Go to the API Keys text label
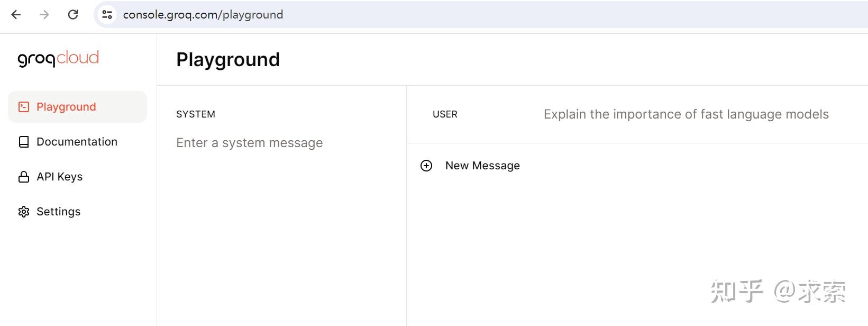868x326 pixels. click(59, 177)
